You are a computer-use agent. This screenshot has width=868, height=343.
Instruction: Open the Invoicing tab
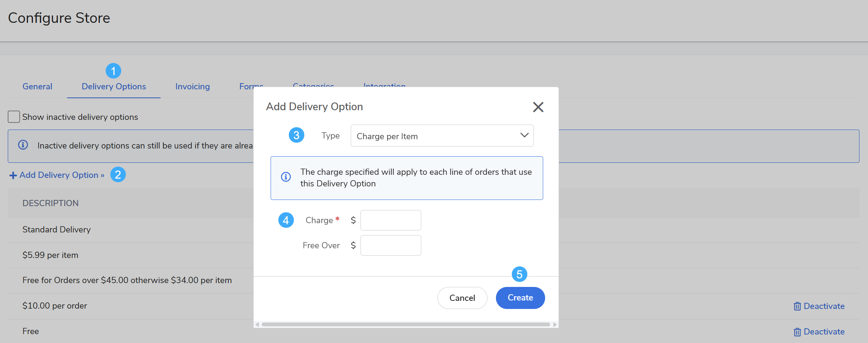point(192,87)
